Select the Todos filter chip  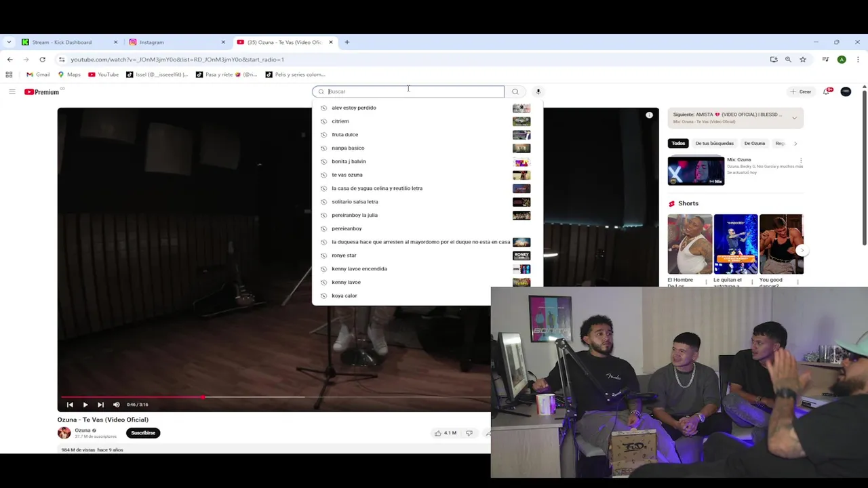click(678, 144)
